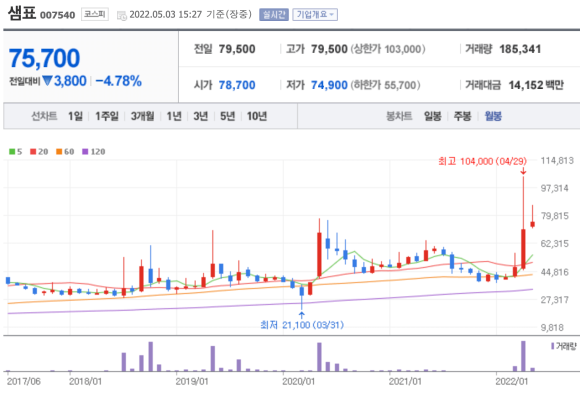The height and width of the screenshot is (393, 580).
Task: Click the 하한가 55,700 text
Action: (385, 85)
